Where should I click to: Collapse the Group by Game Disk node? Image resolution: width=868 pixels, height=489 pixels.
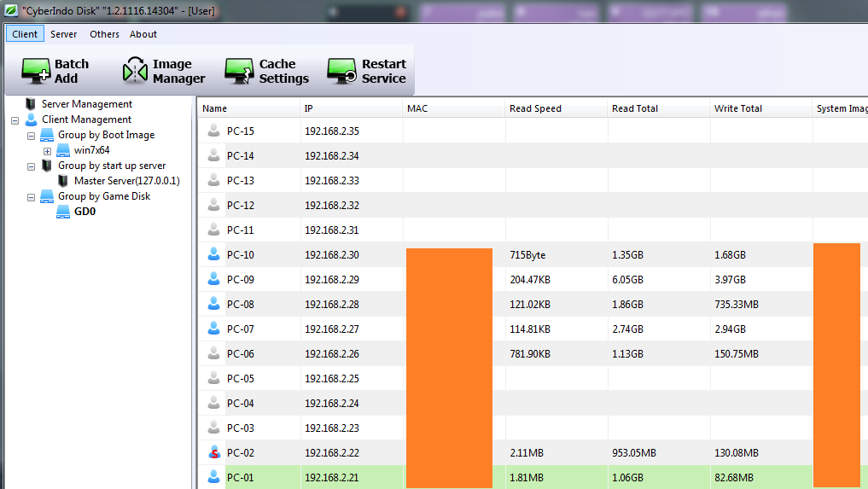click(x=31, y=197)
